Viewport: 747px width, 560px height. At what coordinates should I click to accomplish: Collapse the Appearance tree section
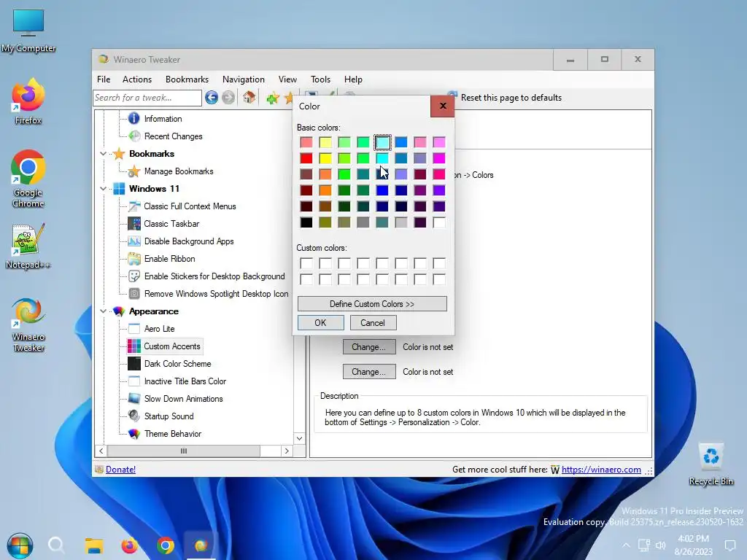point(104,311)
